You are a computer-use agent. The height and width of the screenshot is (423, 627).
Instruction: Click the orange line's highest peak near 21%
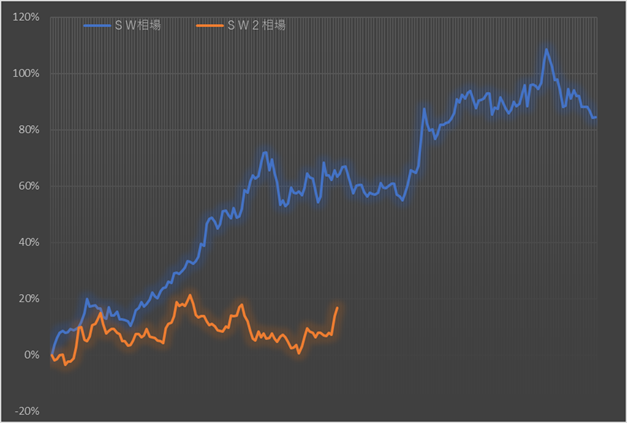pyautogui.click(x=190, y=295)
